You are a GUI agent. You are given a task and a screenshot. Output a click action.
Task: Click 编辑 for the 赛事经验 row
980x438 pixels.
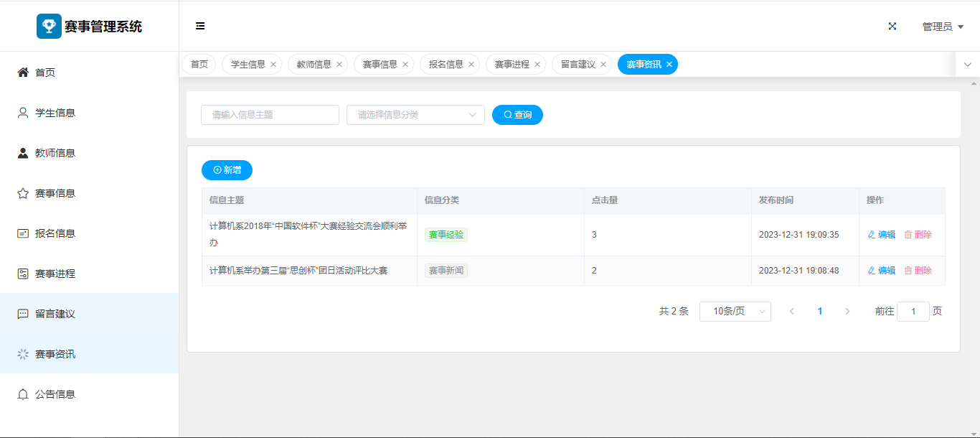(882, 235)
